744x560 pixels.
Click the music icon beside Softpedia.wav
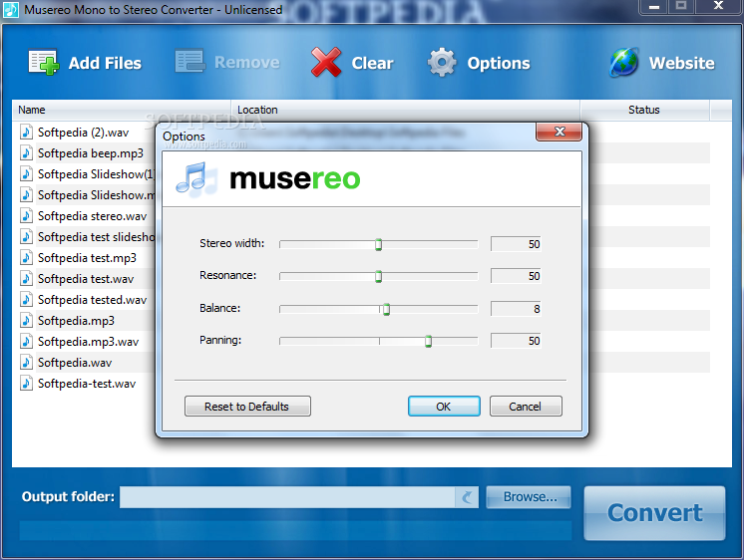click(27, 363)
